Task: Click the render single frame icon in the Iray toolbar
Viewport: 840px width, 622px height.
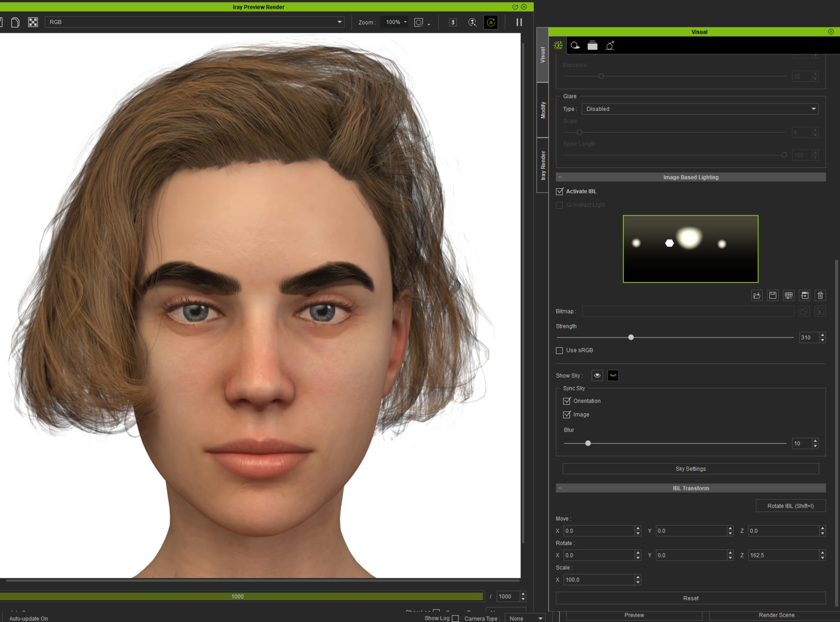Action: [x=453, y=22]
